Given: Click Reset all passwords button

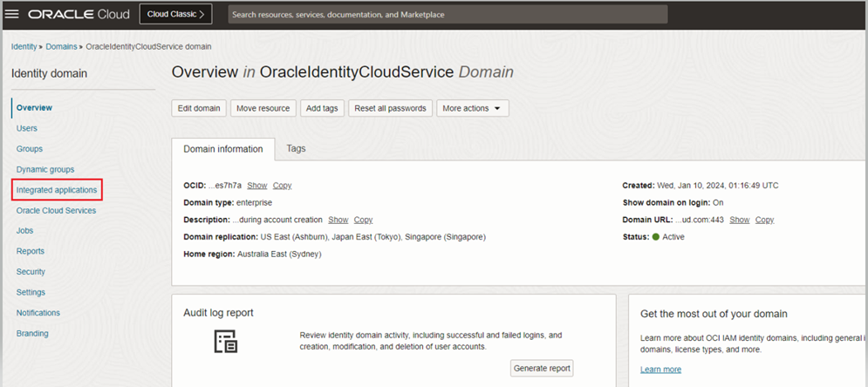Looking at the screenshot, I should 390,108.
